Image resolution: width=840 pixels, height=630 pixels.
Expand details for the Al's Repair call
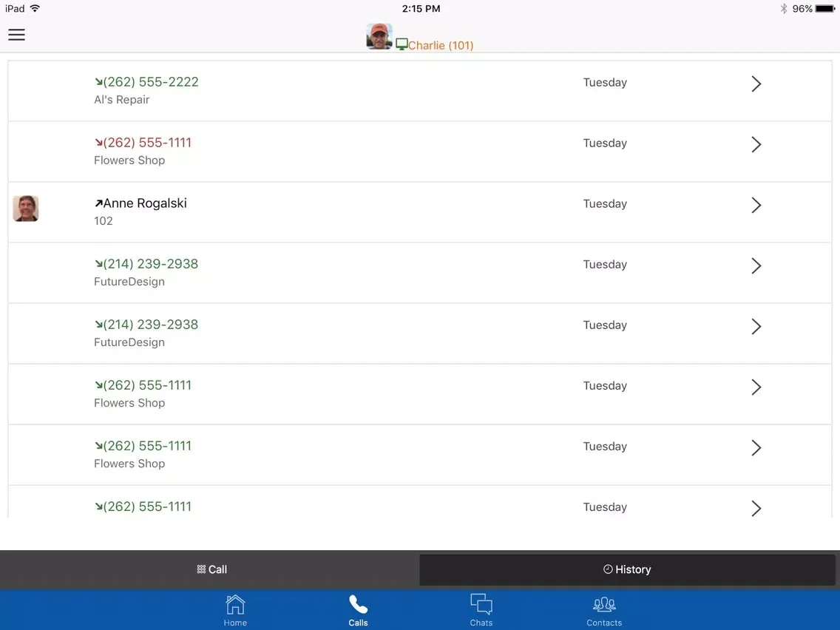tap(756, 84)
